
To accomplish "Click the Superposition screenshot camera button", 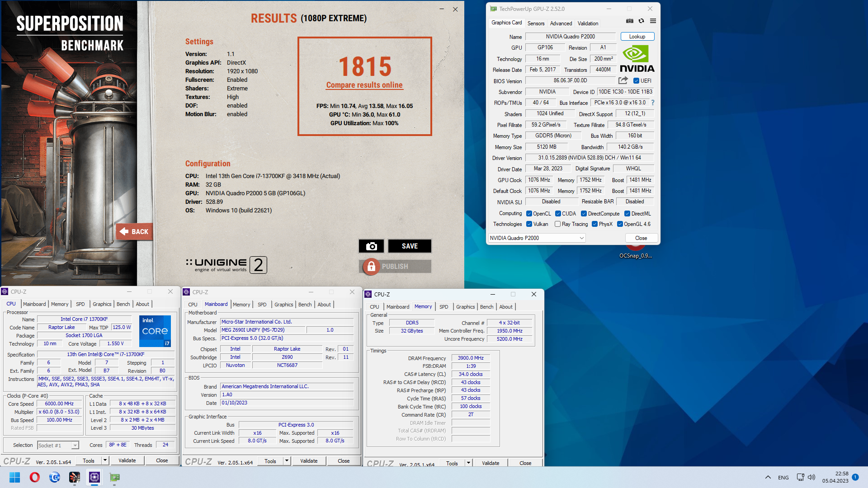I will click(x=371, y=246).
